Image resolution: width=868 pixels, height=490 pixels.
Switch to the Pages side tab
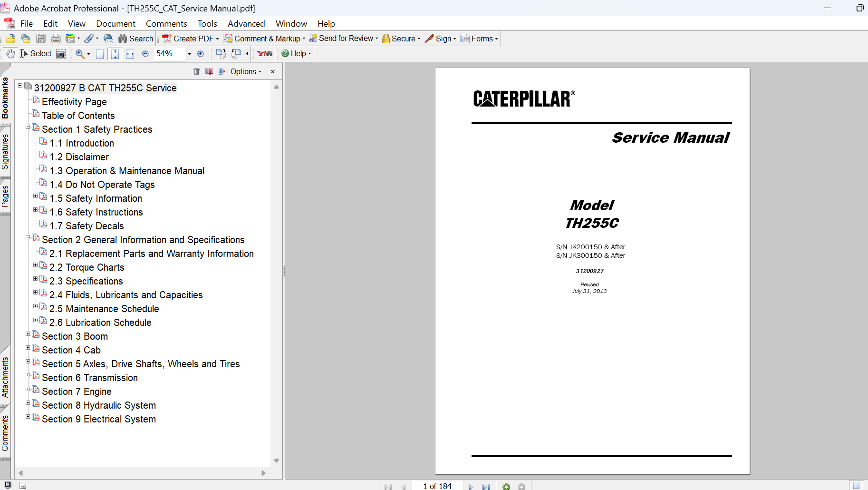click(5, 196)
